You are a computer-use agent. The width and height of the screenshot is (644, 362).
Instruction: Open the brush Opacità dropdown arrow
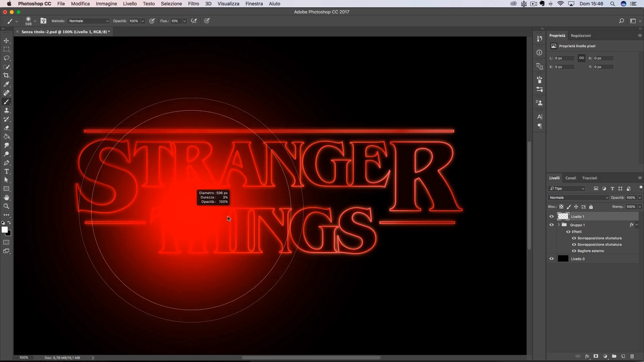coord(143,21)
